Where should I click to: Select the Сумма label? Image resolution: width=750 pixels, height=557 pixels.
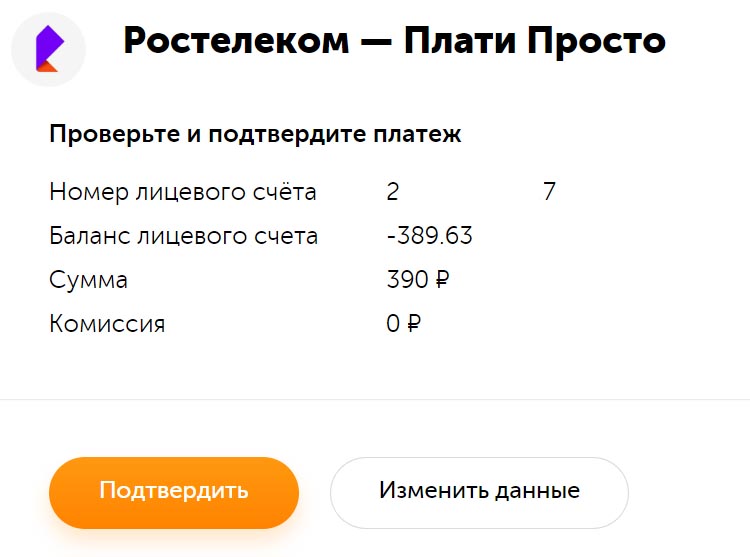click(x=88, y=280)
